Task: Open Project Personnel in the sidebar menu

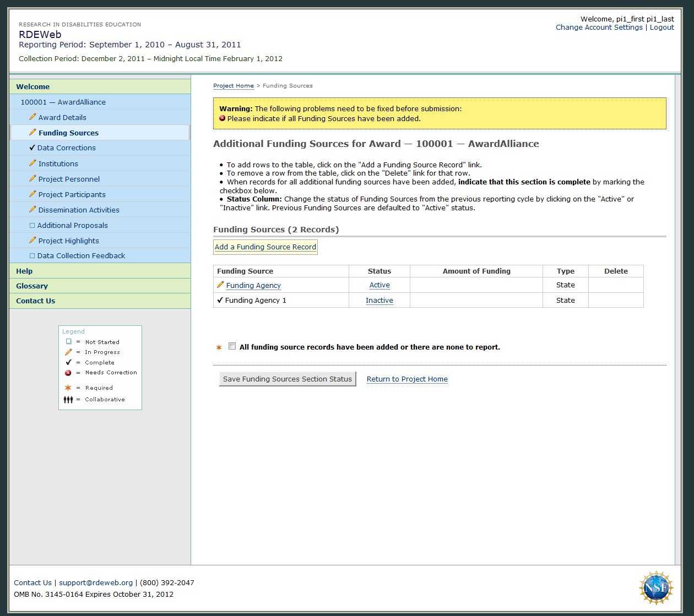Action: 69,179
